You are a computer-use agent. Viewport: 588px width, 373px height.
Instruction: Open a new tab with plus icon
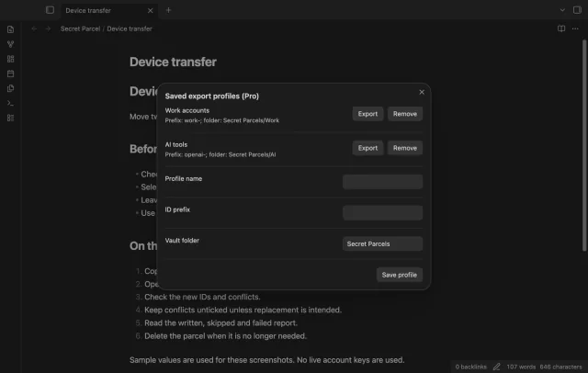(168, 10)
